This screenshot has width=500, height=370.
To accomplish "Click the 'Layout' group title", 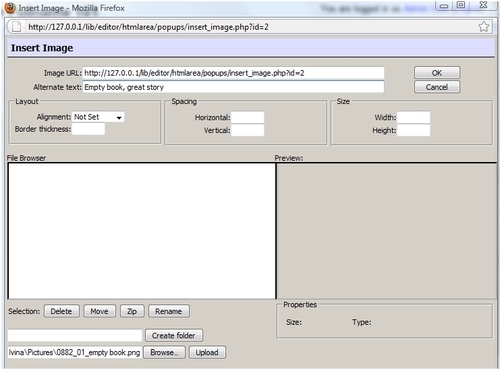I will pos(27,101).
